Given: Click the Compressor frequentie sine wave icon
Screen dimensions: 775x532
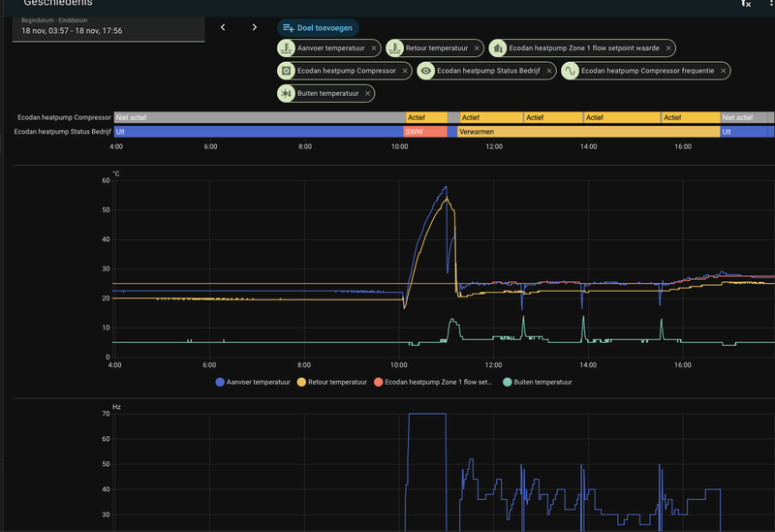Looking at the screenshot, I should pyautogui.click(x=570, y=71).
